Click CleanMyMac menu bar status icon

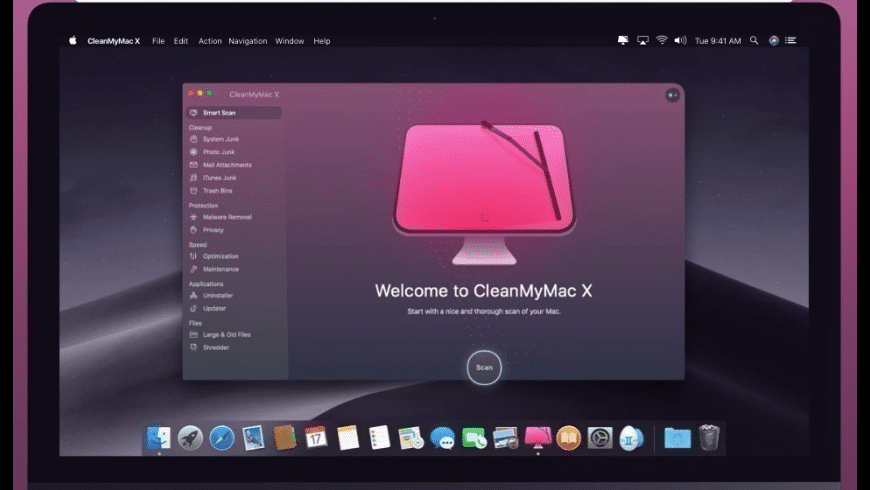(x=623, y=41)
